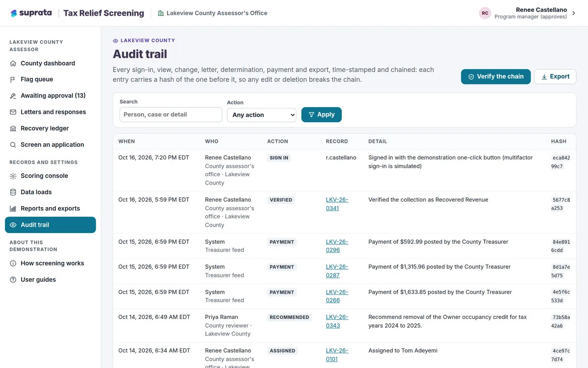
Task: Open Screen an application
Action: click(x=50, y=145)
